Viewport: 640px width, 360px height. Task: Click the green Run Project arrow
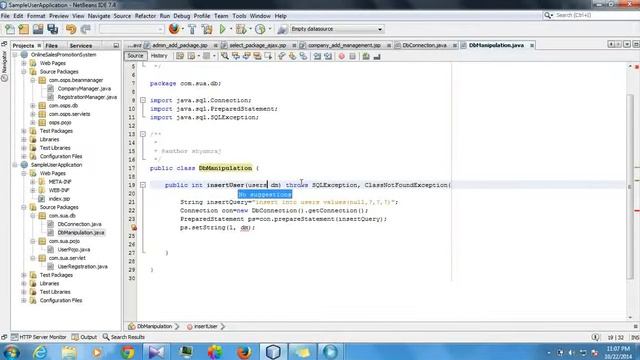(x=222, y=29)
